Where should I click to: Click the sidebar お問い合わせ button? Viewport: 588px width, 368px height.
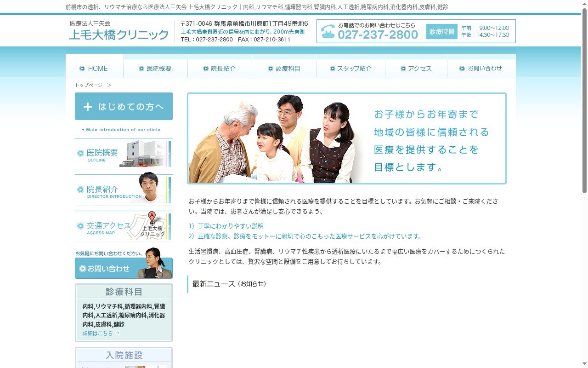124,268
